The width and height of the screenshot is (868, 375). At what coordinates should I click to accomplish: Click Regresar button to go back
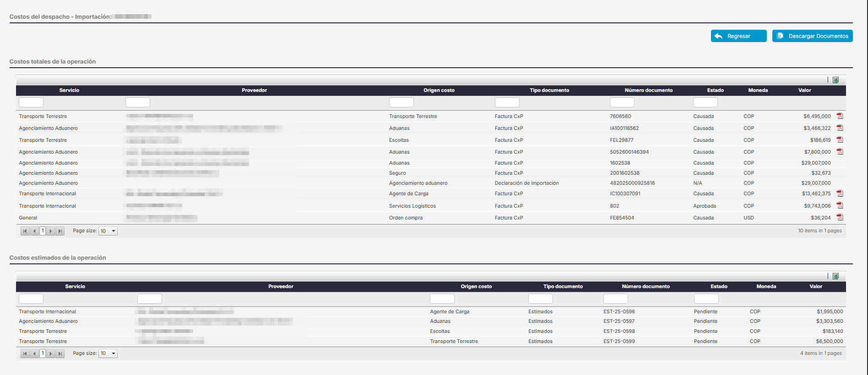(x=738, y=36)
